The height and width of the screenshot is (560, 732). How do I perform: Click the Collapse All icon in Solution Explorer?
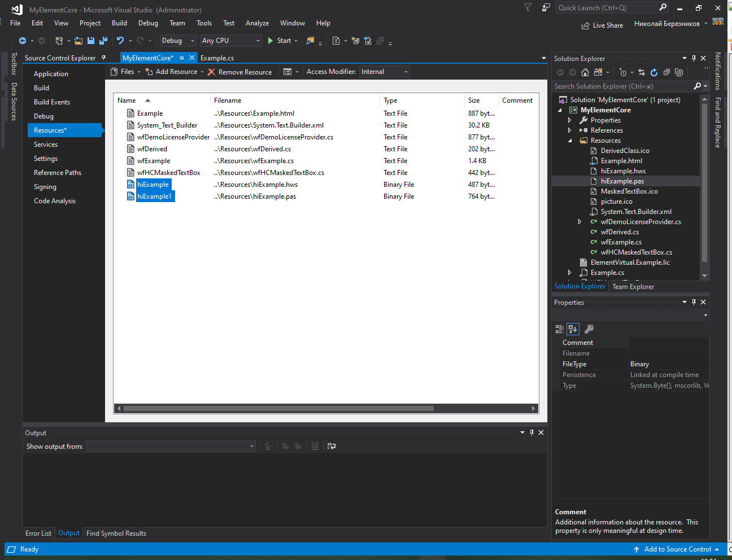coord(666,72)
